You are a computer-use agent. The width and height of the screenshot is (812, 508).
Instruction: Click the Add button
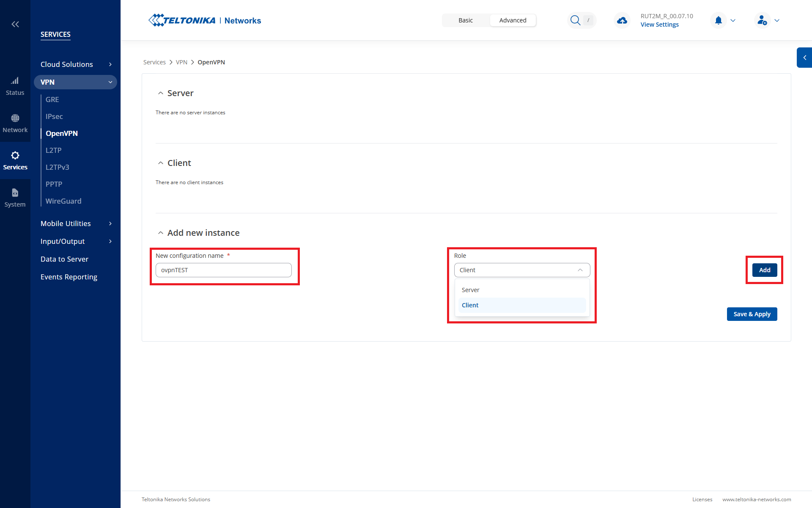(764, 270)
